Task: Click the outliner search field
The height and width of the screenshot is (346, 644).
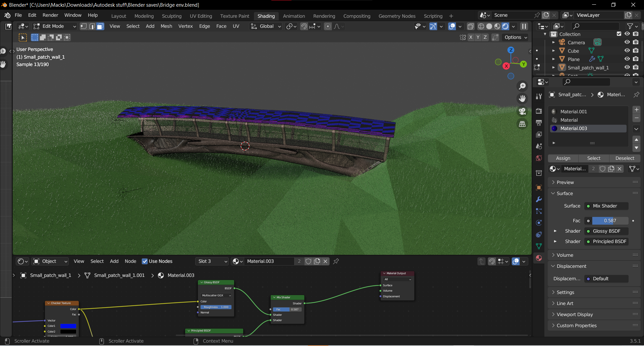Action: coord(595,26)
